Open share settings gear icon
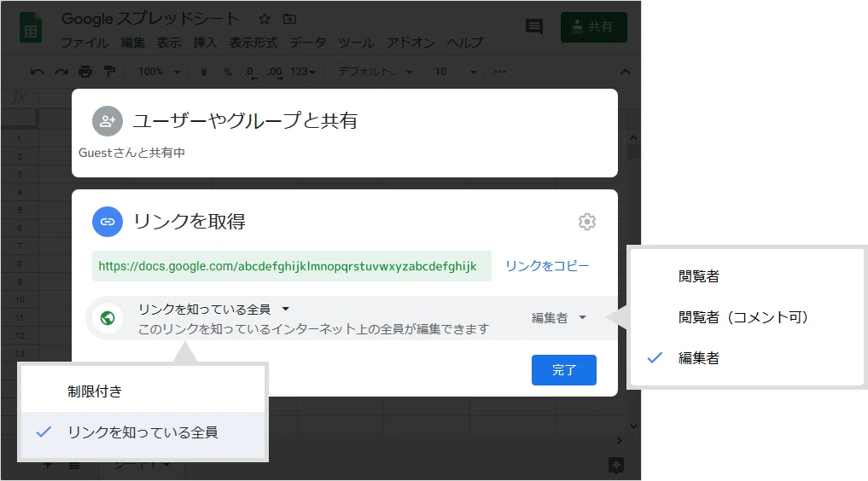Image resolution: width=868 pixels, height=481 pixels. point(587,222)
